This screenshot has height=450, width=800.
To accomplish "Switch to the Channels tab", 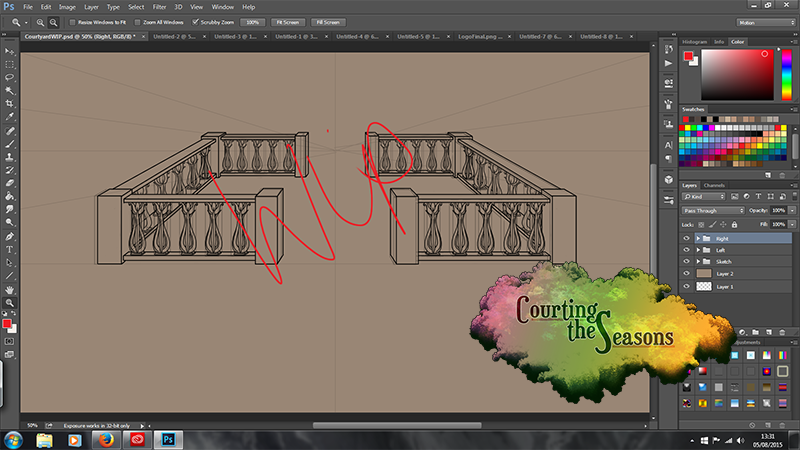I will pyautogui.click(x=715, y=185).
